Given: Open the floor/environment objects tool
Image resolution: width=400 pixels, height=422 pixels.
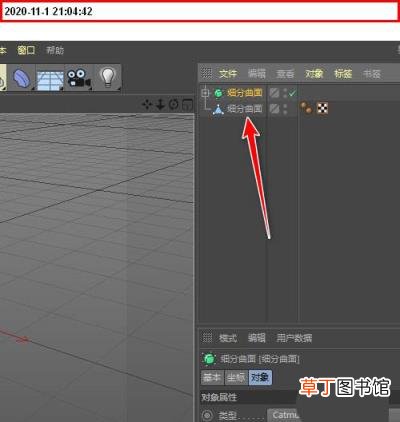Looking at the screenshot, I should point(50,79).
